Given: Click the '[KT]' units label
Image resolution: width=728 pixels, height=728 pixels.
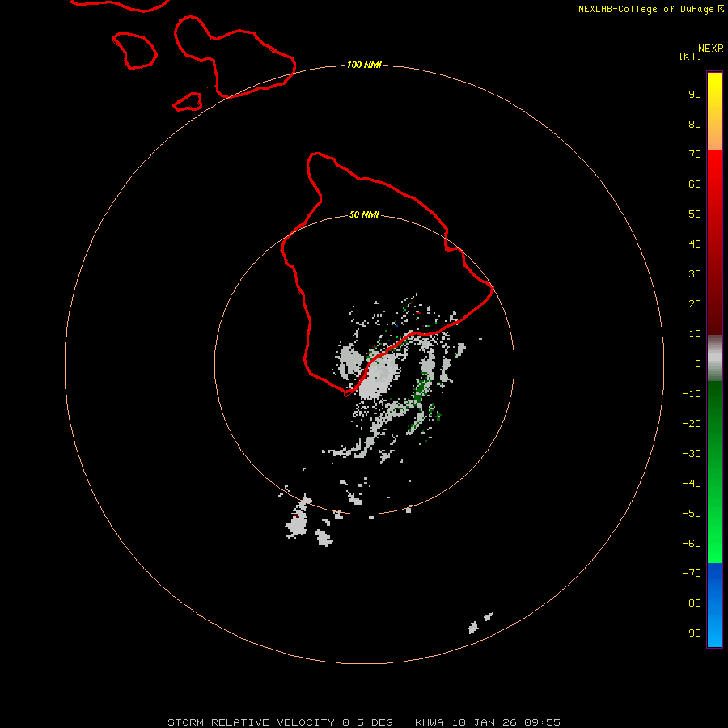Looking at the screenshot, I should tap(691, 56).
